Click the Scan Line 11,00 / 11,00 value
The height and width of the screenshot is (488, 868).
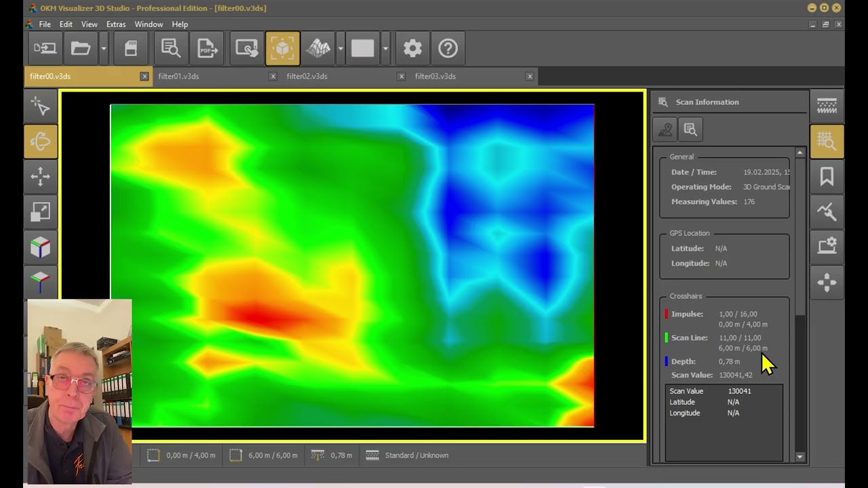[x=740, y=338]
